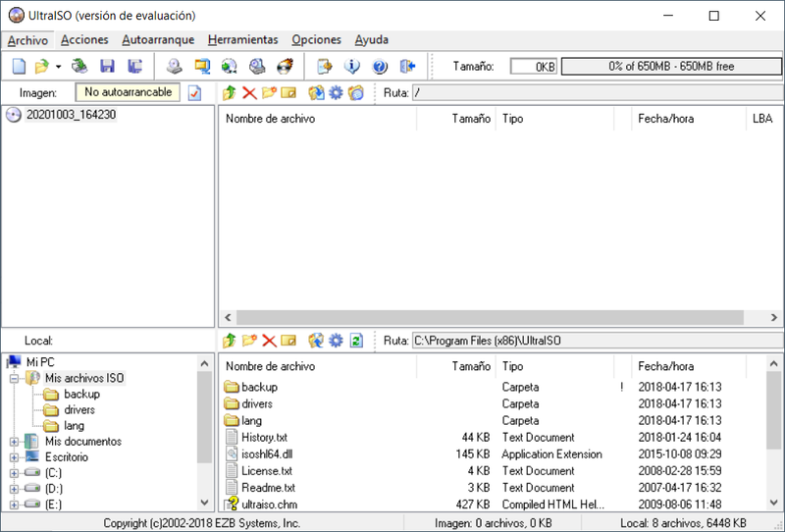Viewport: 785px width, 532px height.
Task: Open the Ayuda menu
Action: pos(372,40)
